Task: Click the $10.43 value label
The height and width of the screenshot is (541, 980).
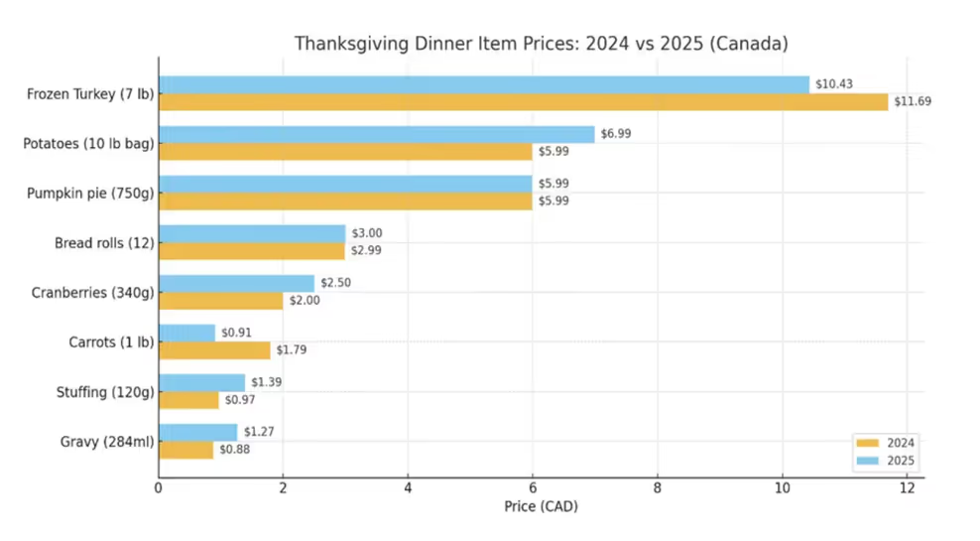Action: [833, 84]
